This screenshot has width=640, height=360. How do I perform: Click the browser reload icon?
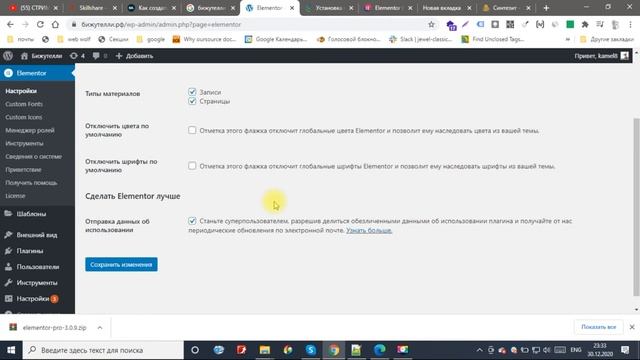point(40,24)
